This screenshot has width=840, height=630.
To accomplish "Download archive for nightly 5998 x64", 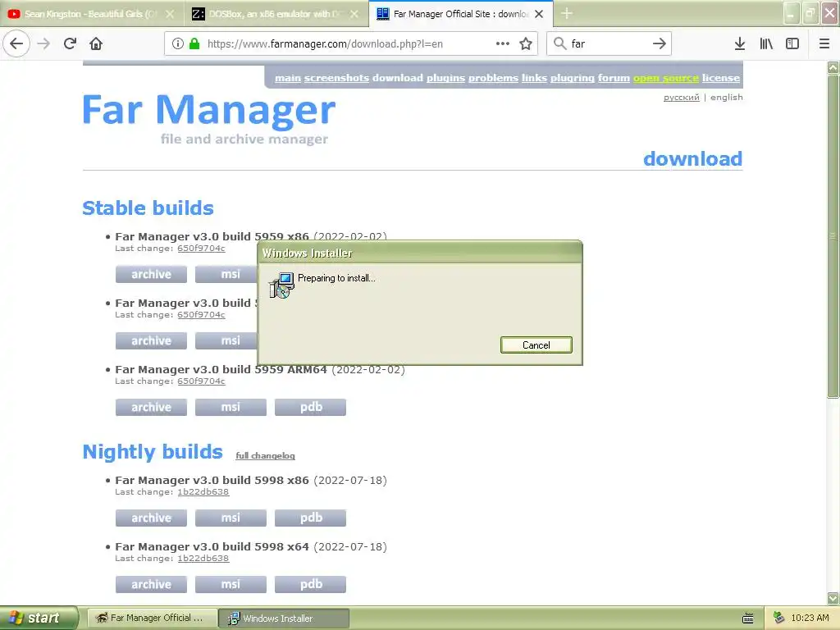I will click(x=151, y=584).
